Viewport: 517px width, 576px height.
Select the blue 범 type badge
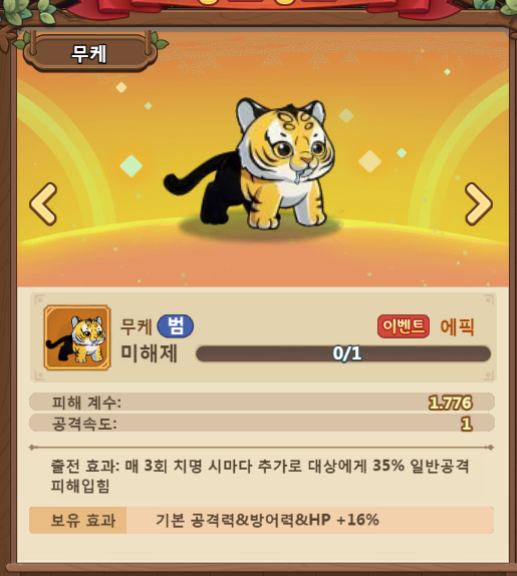tap(176, 326)
